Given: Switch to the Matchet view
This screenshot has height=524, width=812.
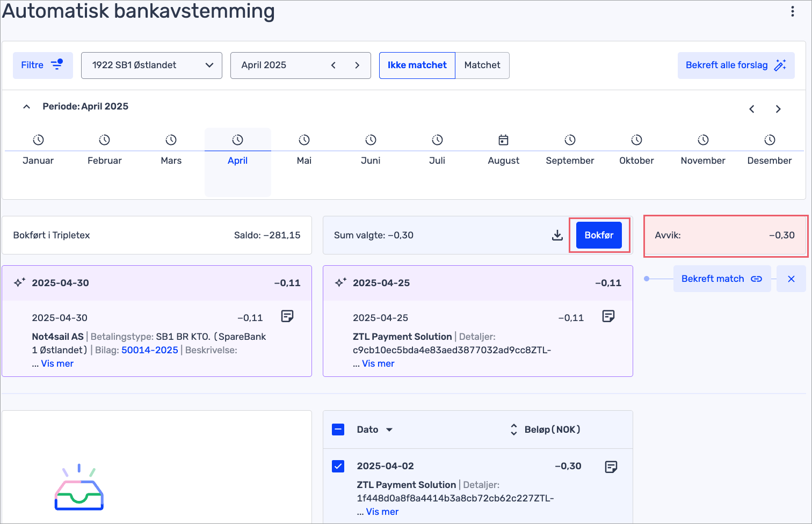Looking at the screenshot, I should click(x=482, y=65).
